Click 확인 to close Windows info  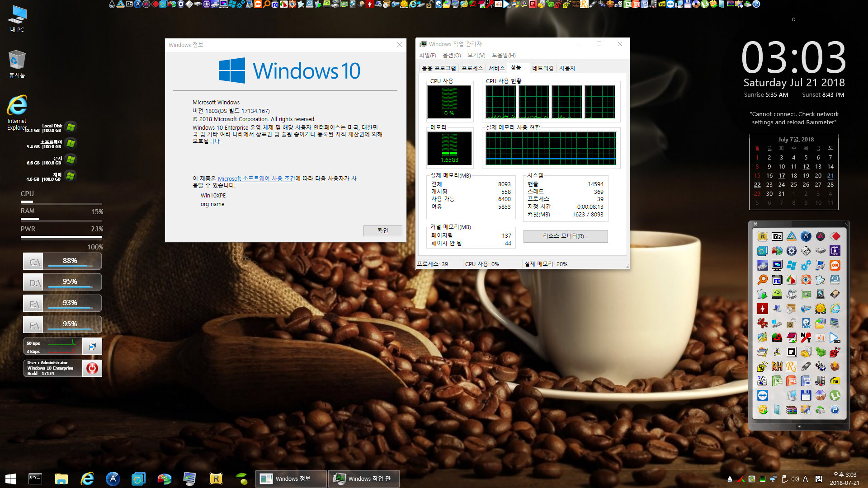381,230
